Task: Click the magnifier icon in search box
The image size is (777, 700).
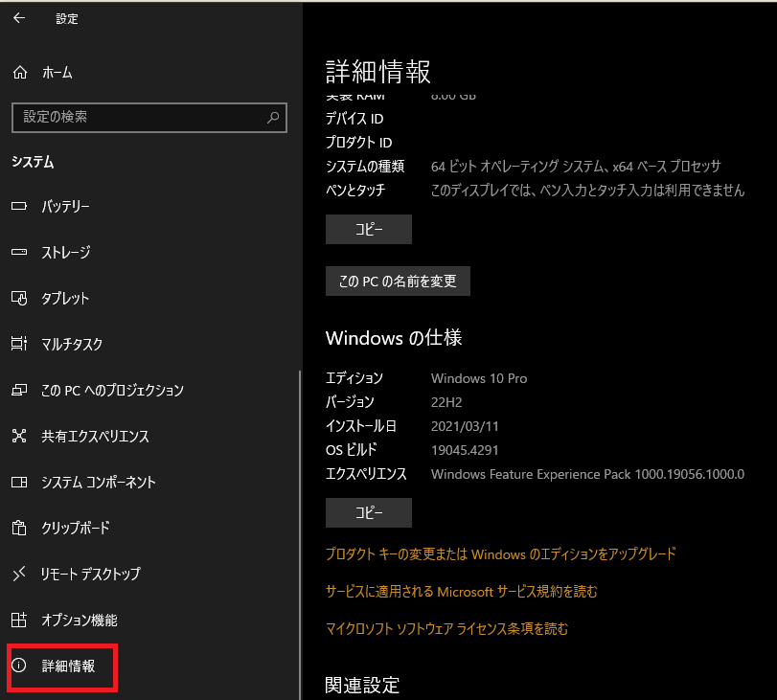Action: pyautogui.click(x=273, y=118)
